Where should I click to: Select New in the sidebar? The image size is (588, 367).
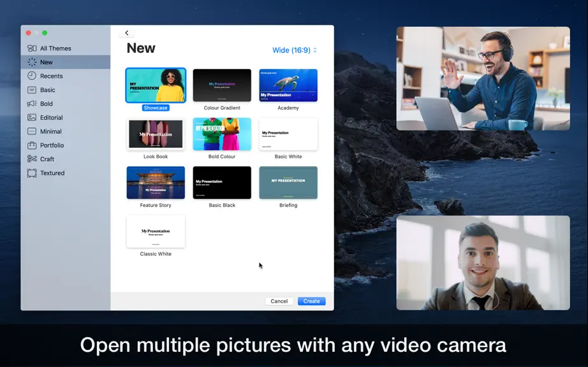tap(66, 62)
